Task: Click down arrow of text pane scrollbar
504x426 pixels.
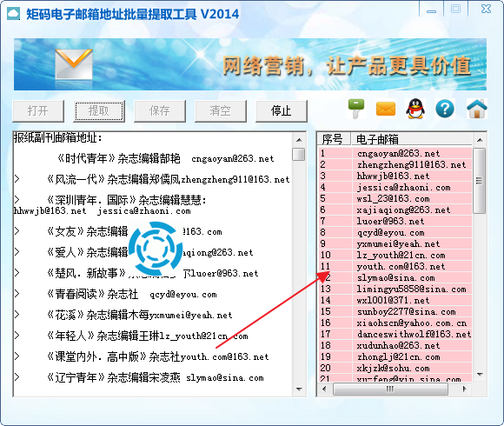Action: pos(299,389)
